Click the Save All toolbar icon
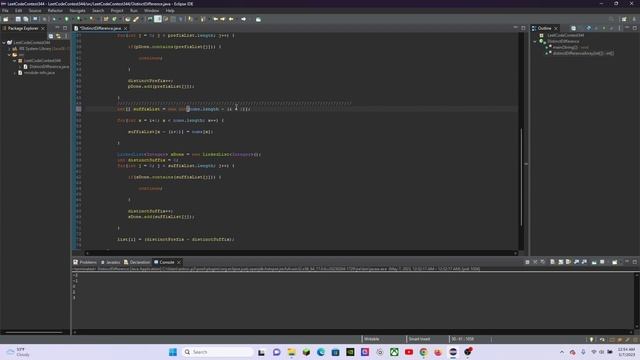640x360 pixels. point(26,19)
